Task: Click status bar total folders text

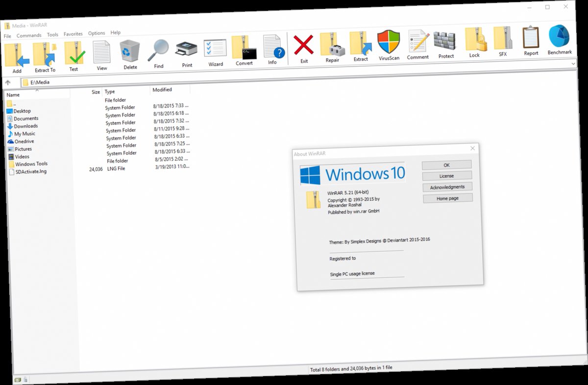Action: point(352,369)
